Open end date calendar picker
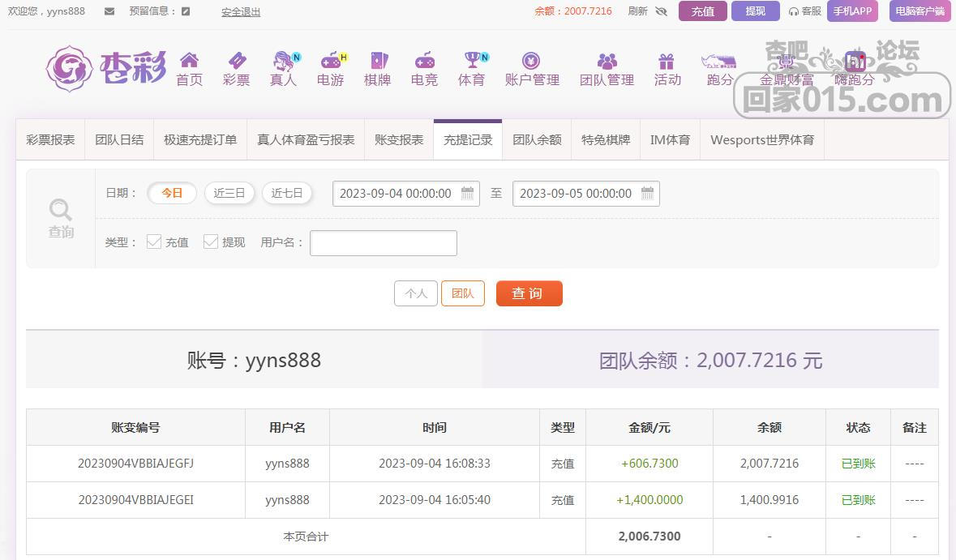This screenshot has height=560, width=956. (647, 193)
